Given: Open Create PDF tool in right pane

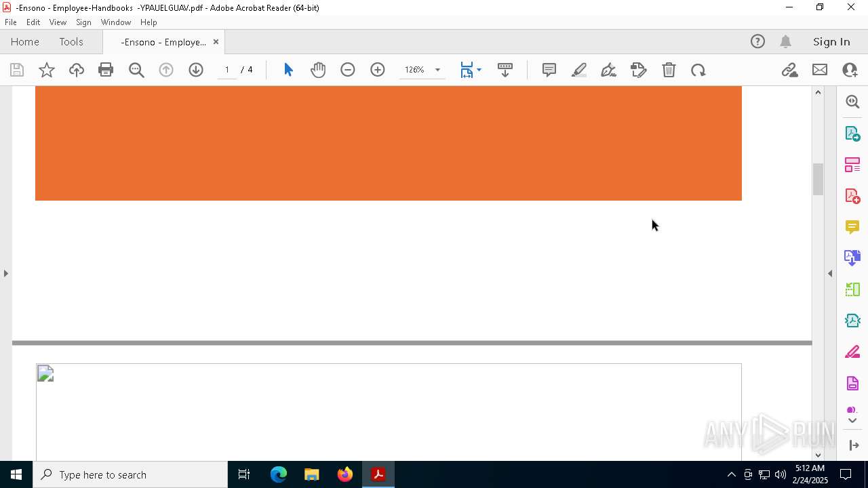Looking at the screenshot, I should (852, 196).
